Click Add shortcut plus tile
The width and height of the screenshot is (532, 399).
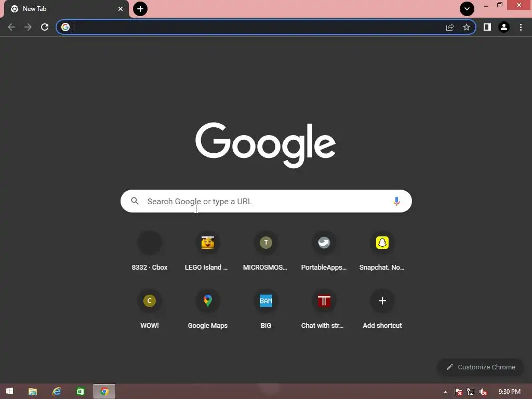(382, 309)
